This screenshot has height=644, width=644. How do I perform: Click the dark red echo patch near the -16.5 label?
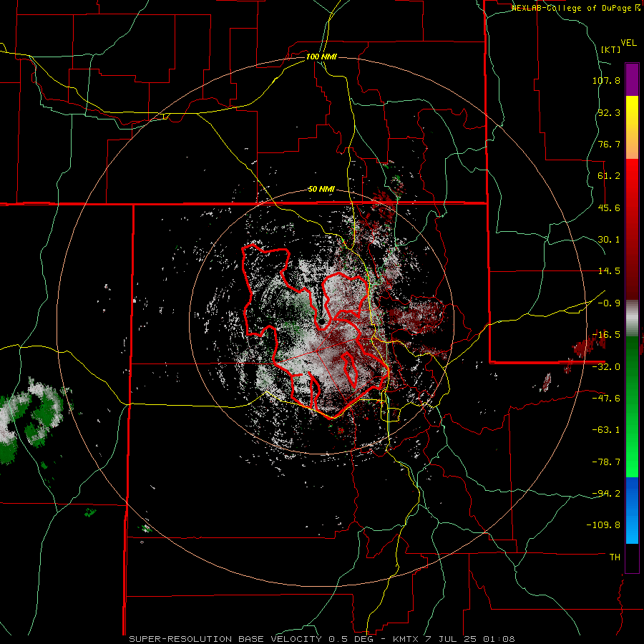(588, 344)
